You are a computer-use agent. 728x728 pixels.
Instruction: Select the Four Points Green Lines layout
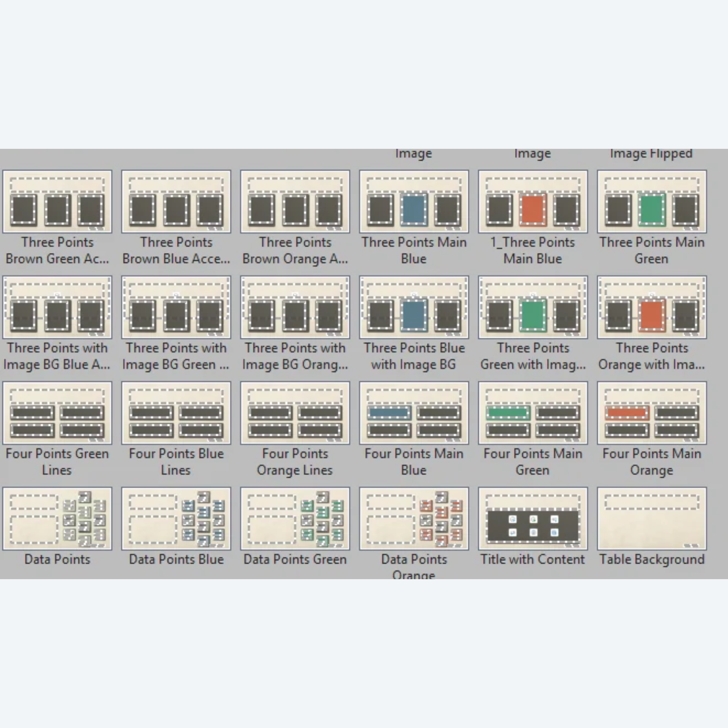pos(57,413)
